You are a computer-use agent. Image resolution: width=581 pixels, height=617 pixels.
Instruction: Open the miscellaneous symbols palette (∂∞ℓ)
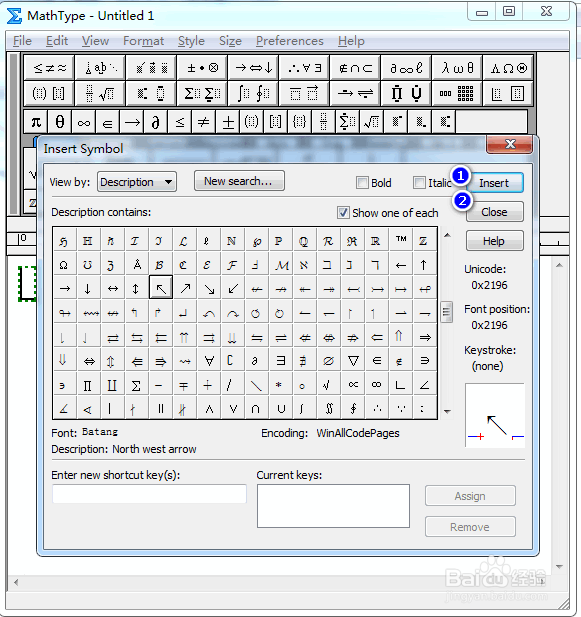pos(406,68)
